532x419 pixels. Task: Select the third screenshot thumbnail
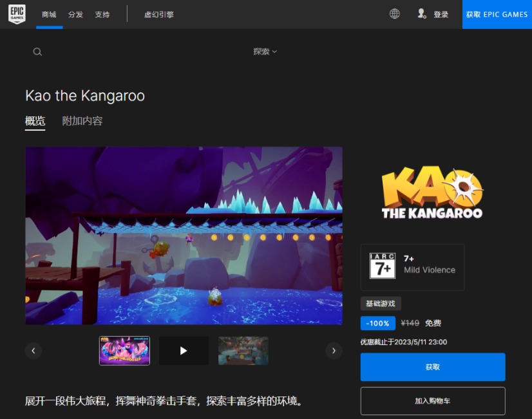point(243,351)
